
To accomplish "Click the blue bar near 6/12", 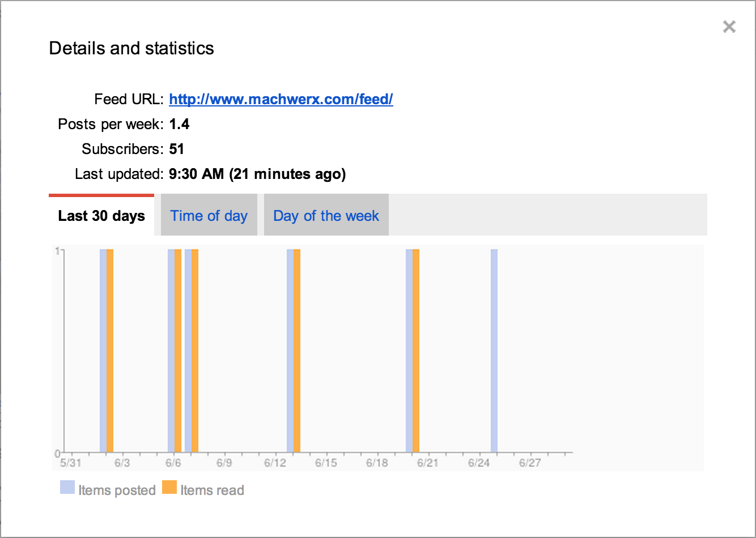I will (290, 351).
